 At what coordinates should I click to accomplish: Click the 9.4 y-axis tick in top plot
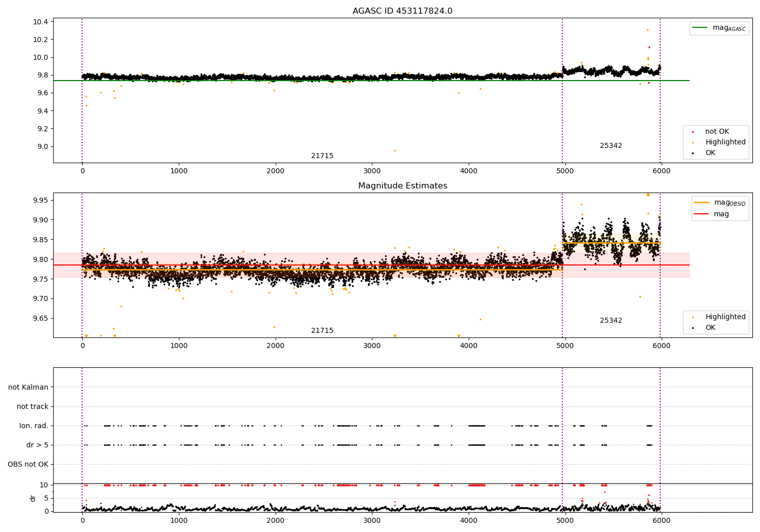[42, 111]
